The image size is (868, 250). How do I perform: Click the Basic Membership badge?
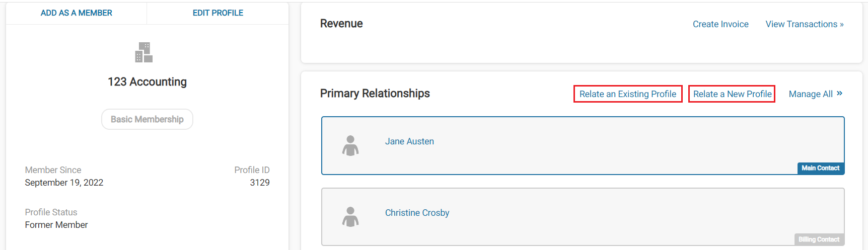click(x=147, y=119)
